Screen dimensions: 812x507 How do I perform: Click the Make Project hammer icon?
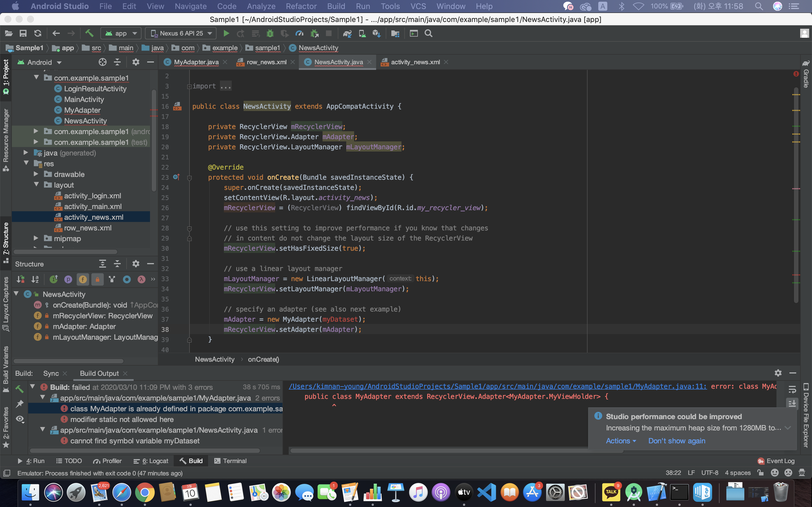[89, 34]
